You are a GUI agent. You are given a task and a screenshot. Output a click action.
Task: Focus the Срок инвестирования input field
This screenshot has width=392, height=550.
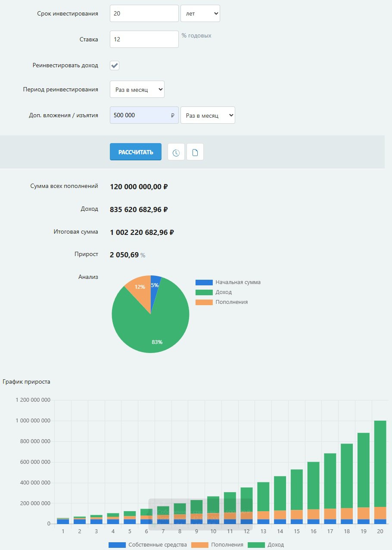point(144,13)
